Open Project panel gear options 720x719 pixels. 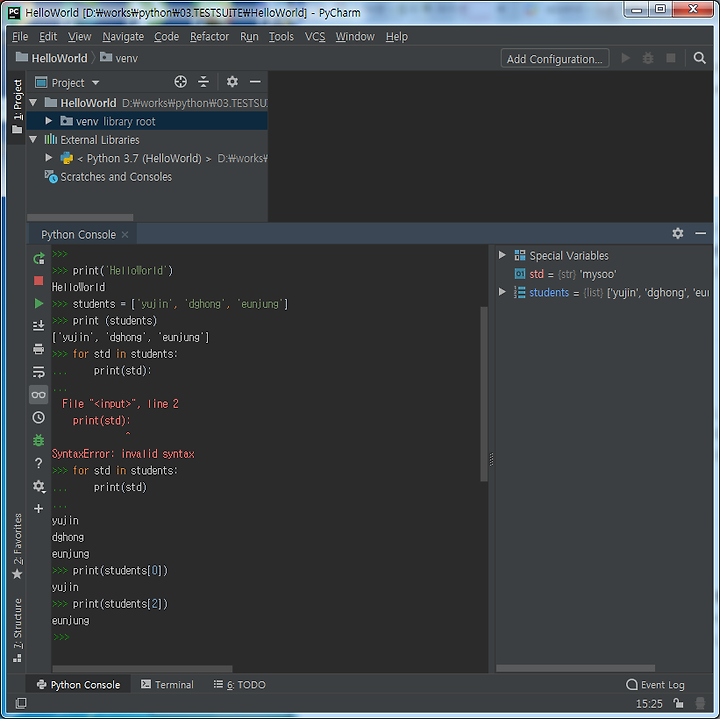click(232, 82)
